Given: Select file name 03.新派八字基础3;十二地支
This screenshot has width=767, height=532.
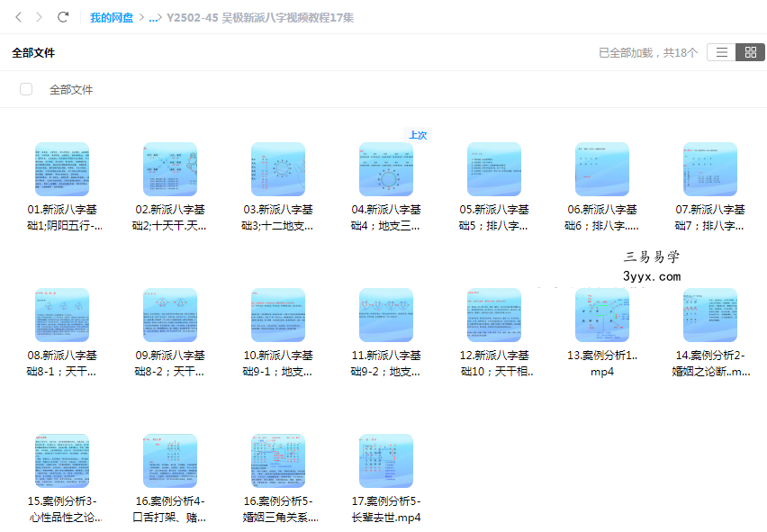Looking at the screenshot, I should coord(277,218).
